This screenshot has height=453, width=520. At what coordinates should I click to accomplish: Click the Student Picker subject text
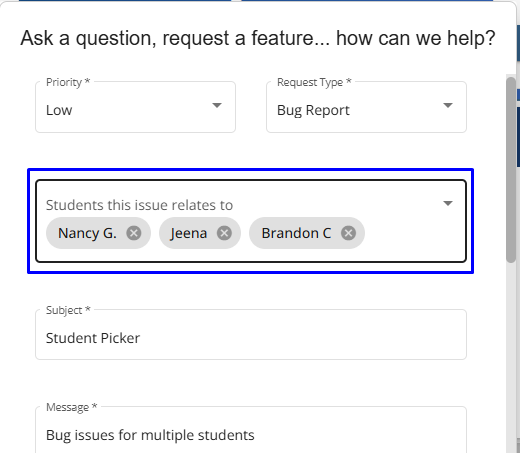93,338
